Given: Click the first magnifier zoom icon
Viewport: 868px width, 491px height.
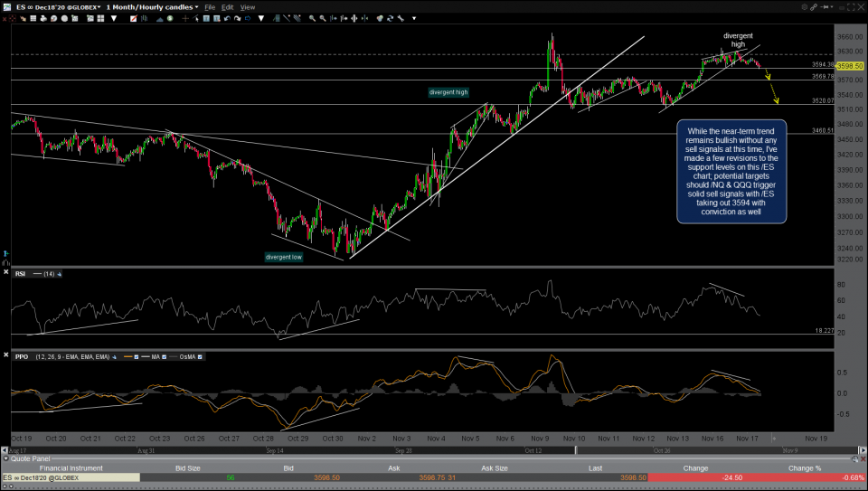Looking at the screenshot, I should point(312,18).
